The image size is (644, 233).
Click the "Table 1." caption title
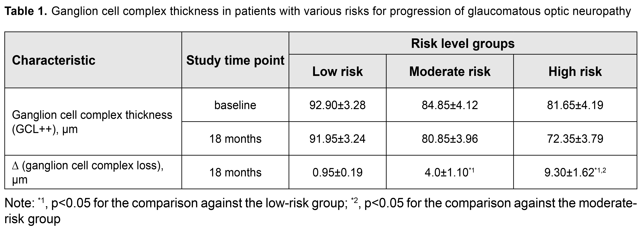(26, 11)
